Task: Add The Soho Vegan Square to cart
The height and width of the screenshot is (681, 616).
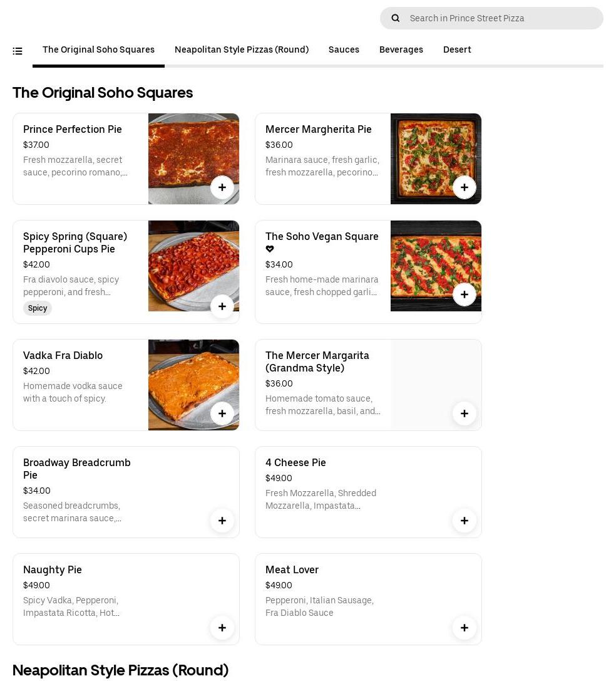Action: click(x=465, y=294)
